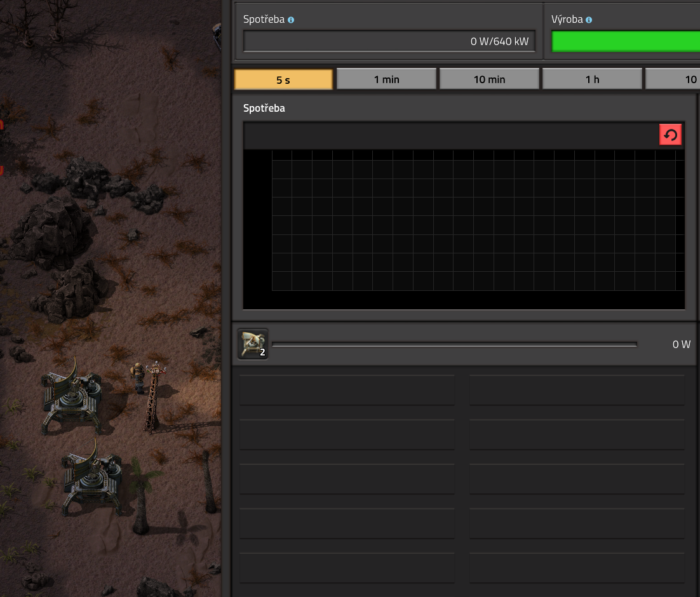Screen dimensions: 700x597
Task: Switch to the 5 s time range
Action: tap(283, 79)
